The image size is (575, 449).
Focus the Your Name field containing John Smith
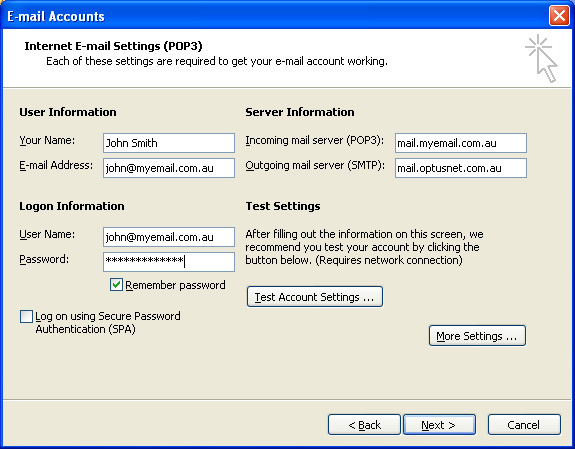[169, 143]
